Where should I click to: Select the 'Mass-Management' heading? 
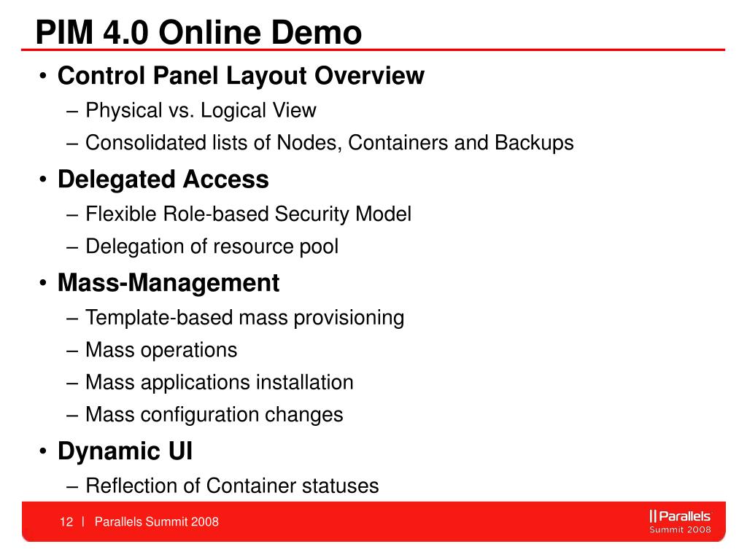coord(169,283)
